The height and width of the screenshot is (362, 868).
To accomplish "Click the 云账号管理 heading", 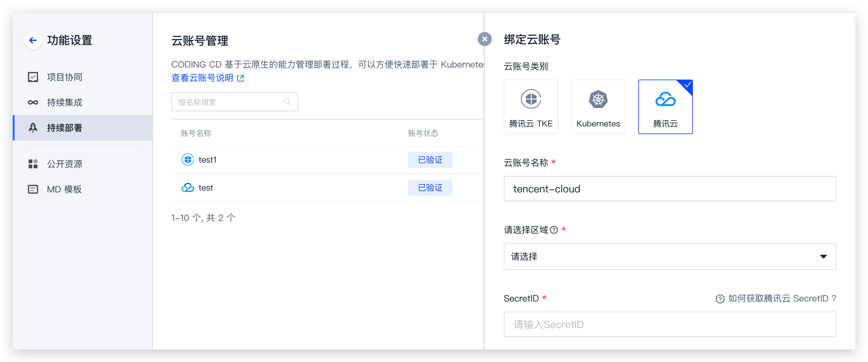I will (x=200, y=41).
